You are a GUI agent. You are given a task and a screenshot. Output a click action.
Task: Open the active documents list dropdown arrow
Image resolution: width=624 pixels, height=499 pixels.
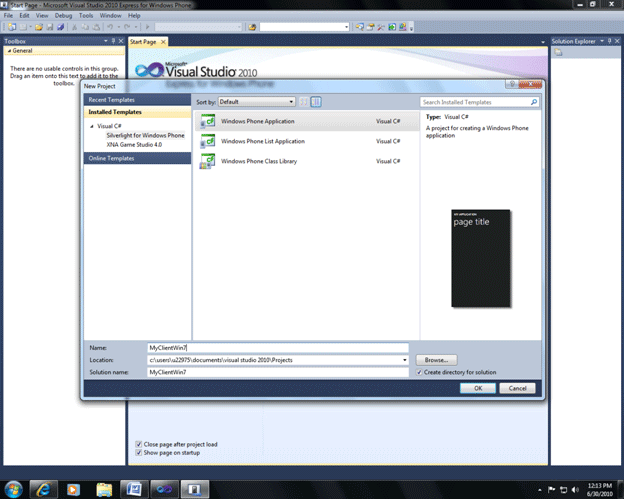(x=543, y=42)
